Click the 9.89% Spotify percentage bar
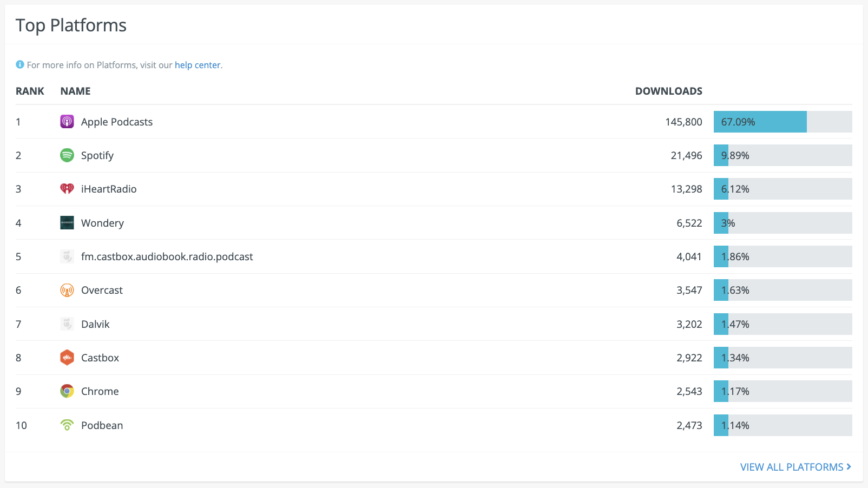 (782, 155)
